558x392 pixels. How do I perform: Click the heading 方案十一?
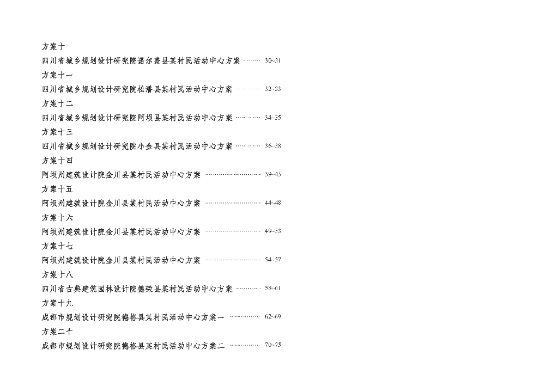click(x=57, y=75)
